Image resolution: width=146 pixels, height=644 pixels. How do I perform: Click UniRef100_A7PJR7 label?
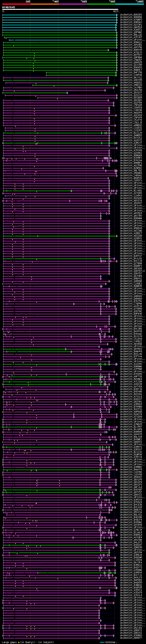click(x=131, y=37)
